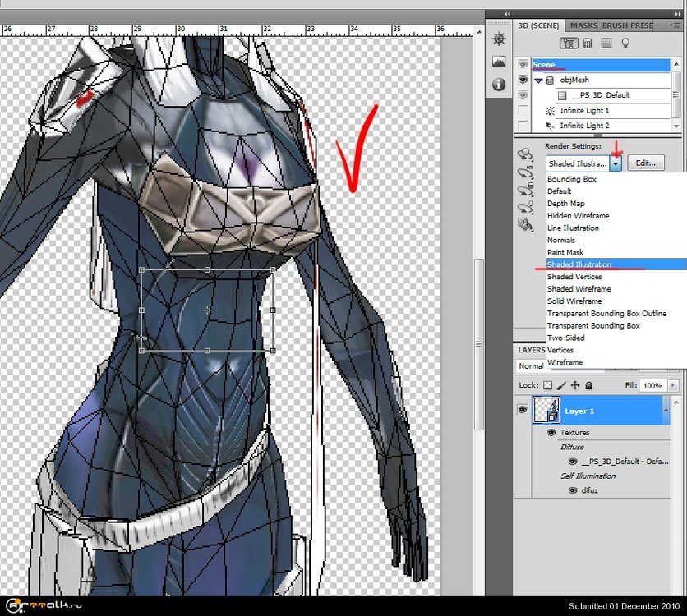Select the 3D Mesh Rotate tool

coord(525,190)
